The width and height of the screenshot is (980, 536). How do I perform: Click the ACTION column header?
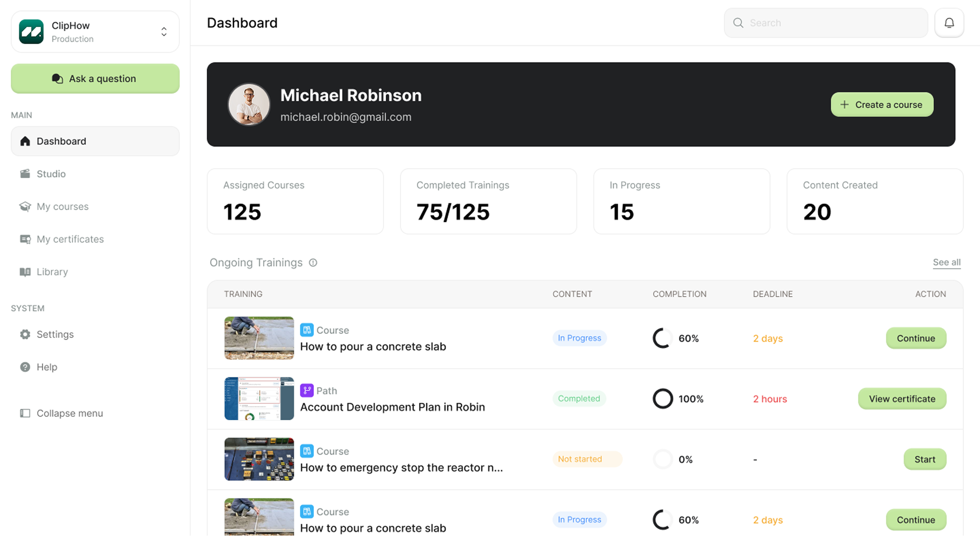[931, 294]
